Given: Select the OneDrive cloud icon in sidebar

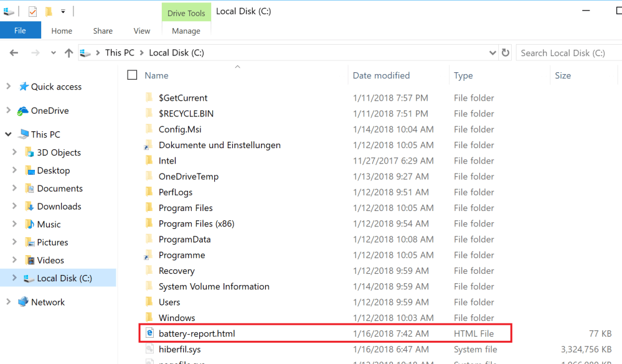Looking at the screenshot, I should (x=23, y=111).
